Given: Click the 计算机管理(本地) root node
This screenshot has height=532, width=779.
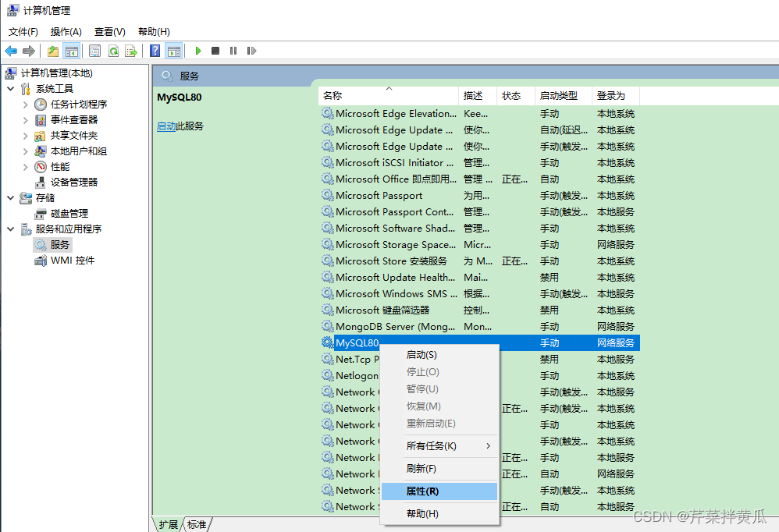Looking at the screenshot, I should 57,73.
